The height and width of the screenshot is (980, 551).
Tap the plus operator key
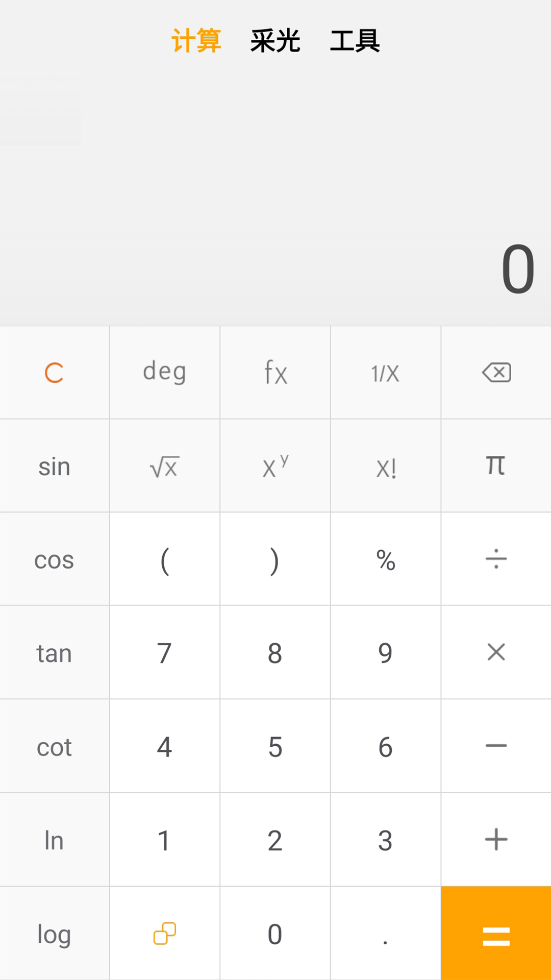click(496, 840)
